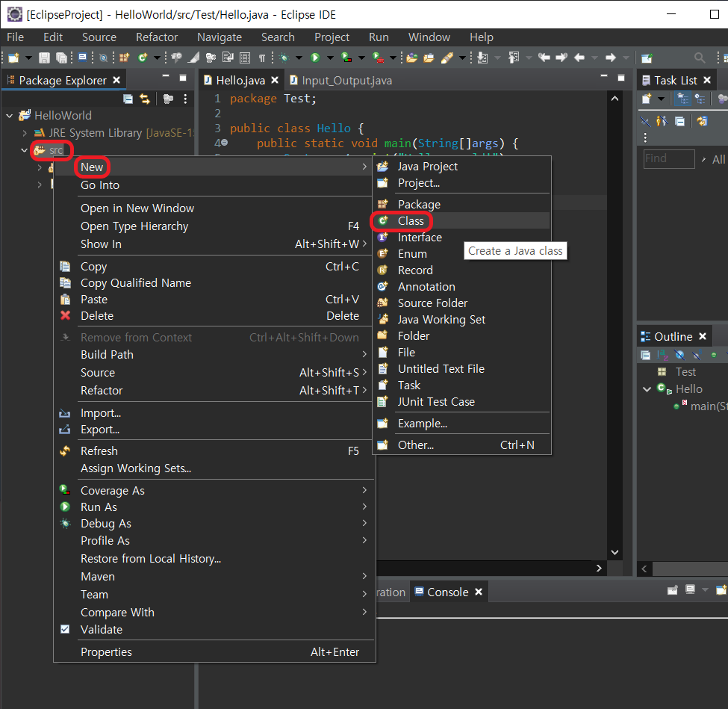Click the Next Annotation toolbar icon
This screenshot has height=709, width=728.
click(x=483, y=58)
